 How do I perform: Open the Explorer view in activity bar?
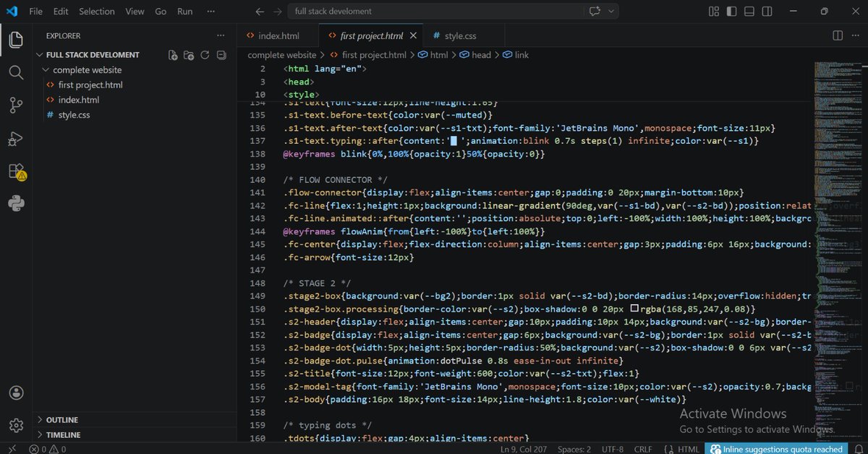coord(16,40)
